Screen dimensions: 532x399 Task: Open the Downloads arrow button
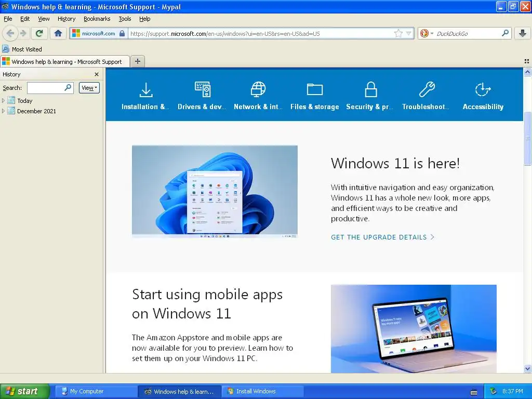coord(523,33)
